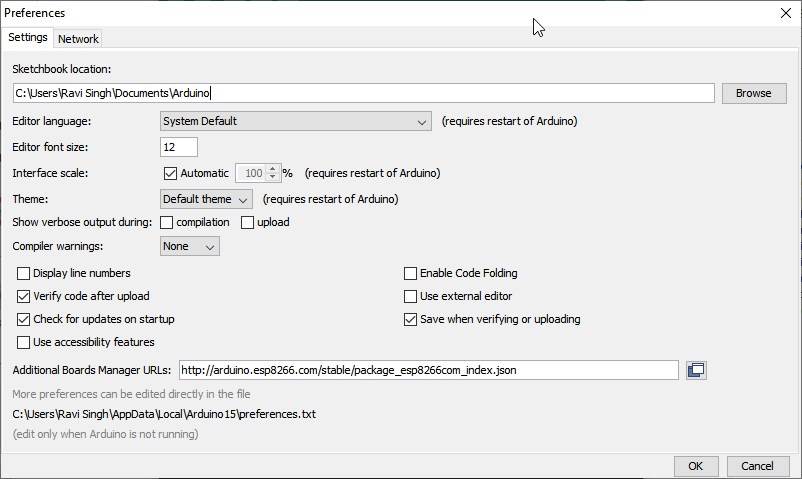Switch to the Network tab

(78, 39)
